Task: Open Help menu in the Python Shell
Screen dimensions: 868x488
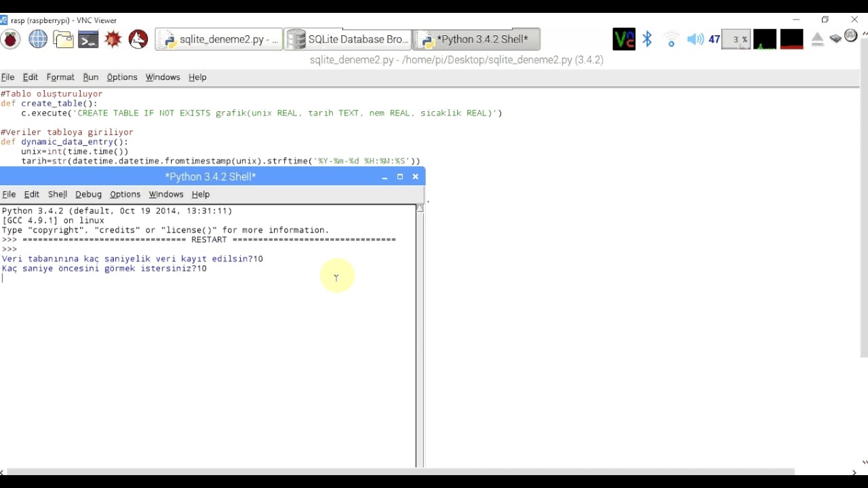Action: (201, 195)
